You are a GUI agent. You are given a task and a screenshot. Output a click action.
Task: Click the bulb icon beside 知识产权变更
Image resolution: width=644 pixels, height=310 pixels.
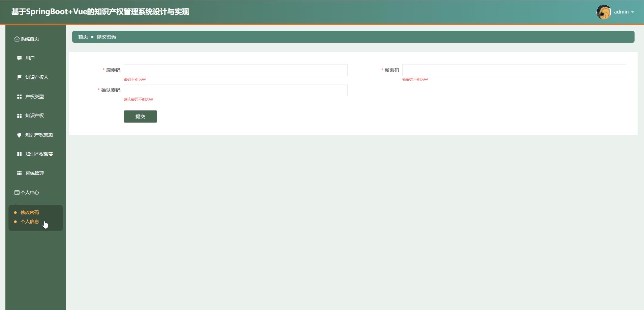(x=19, y=135)
